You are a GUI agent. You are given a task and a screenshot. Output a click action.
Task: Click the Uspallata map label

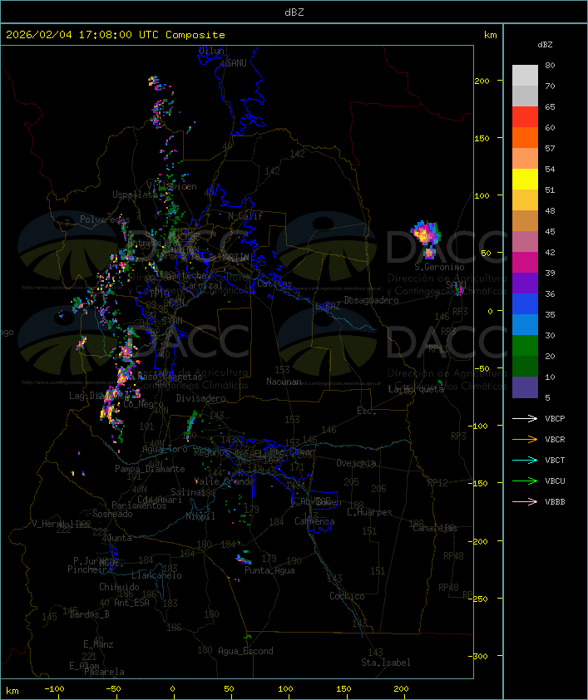tap(135, 195)
